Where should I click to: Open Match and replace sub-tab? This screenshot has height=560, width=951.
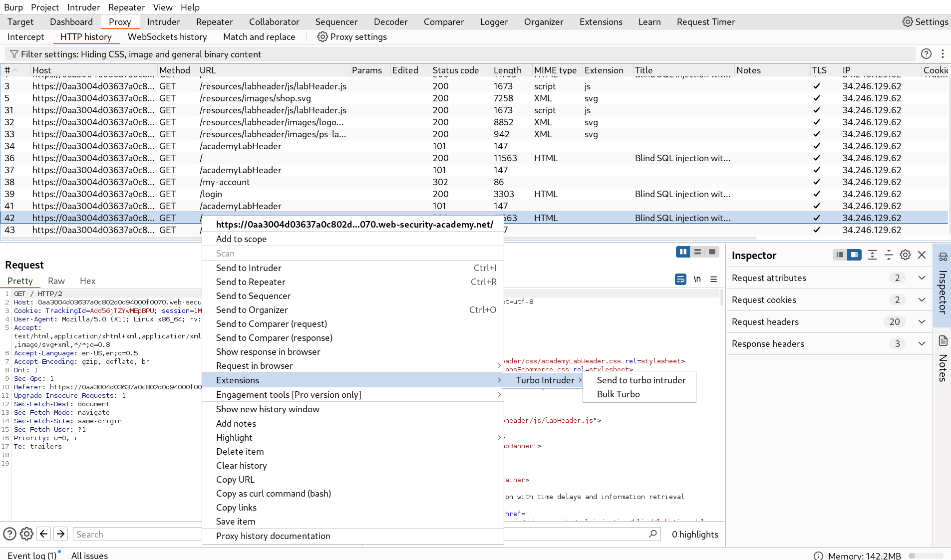point(259,37)
